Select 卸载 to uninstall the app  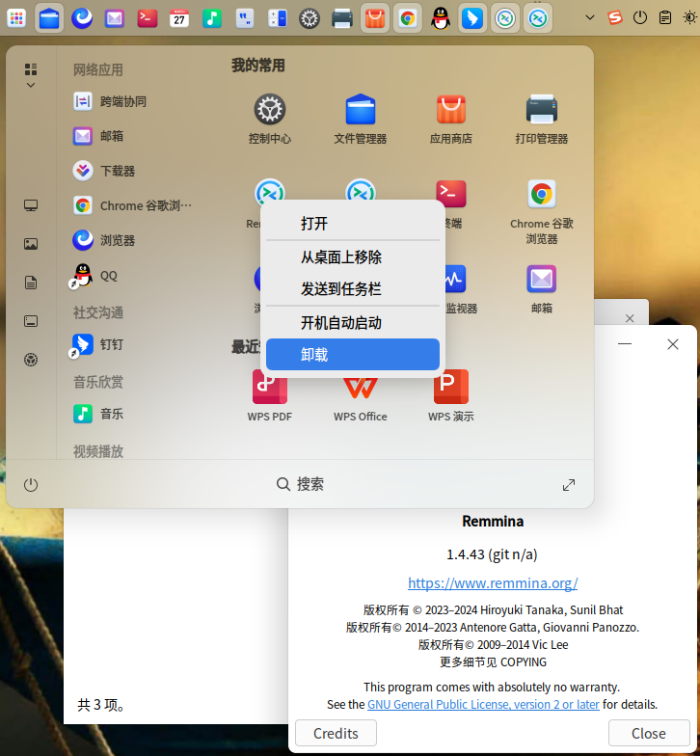click(353, 355)
